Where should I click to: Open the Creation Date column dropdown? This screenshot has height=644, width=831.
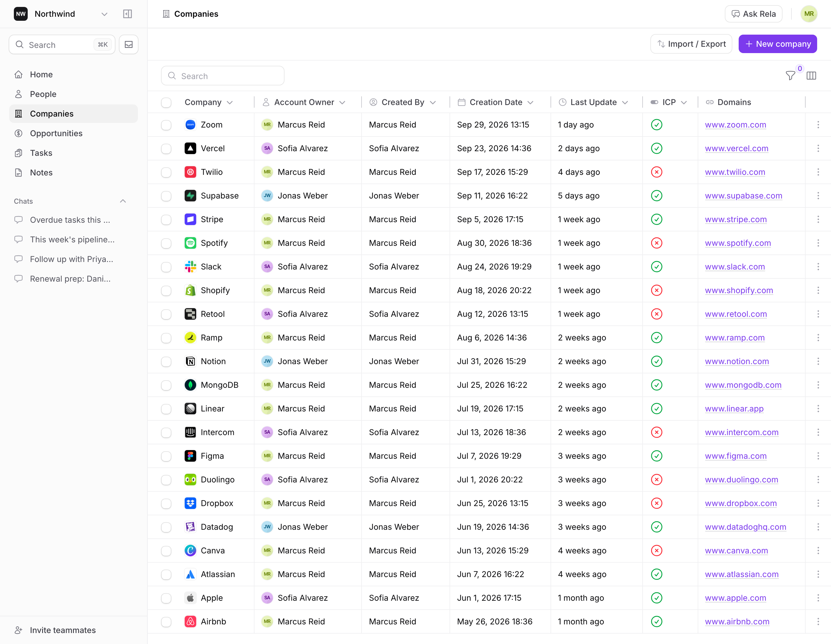(530, 103)
